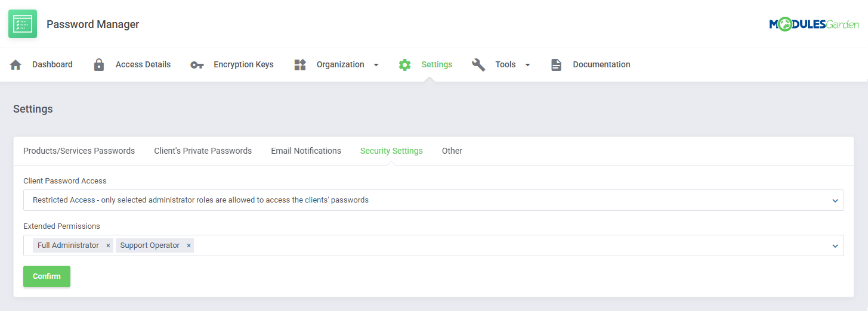This screenshot has width=868, height=311.
Task: Click the Full Administrator tag label
Action: coord(68,245)
